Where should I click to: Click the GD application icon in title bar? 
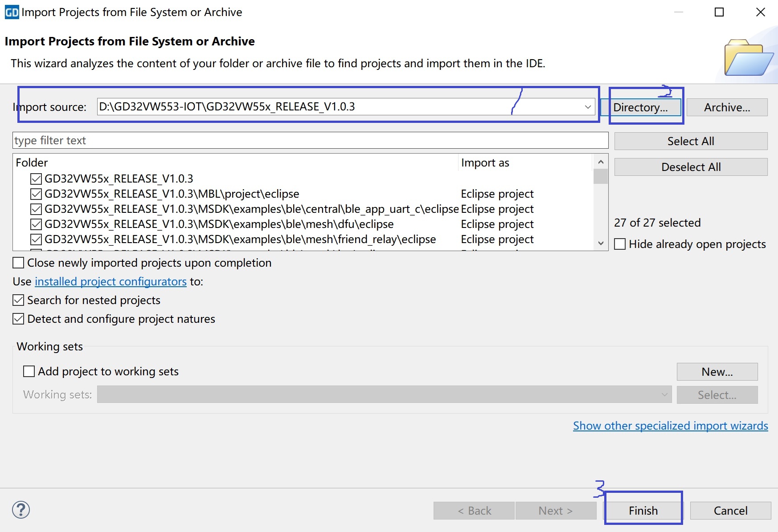click(x=12, y=12)
